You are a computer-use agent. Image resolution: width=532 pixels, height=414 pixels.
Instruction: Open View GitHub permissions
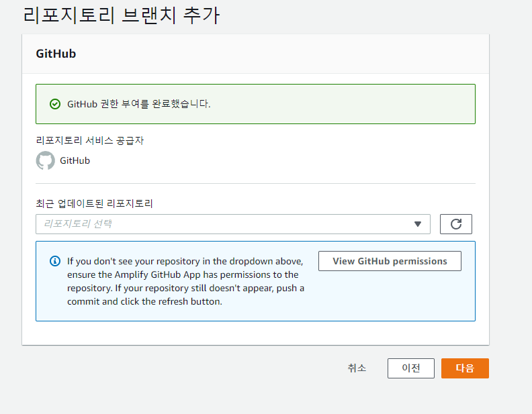point(390,261)
